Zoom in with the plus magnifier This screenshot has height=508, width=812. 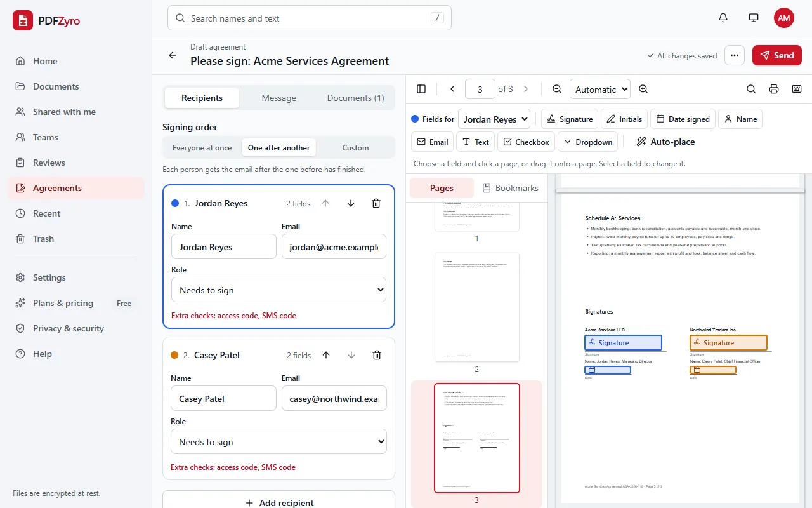[643, 89]
